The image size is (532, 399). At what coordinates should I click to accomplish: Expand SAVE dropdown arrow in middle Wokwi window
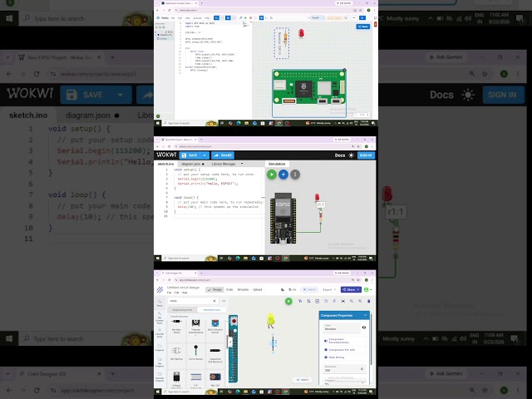coord(204,155)
